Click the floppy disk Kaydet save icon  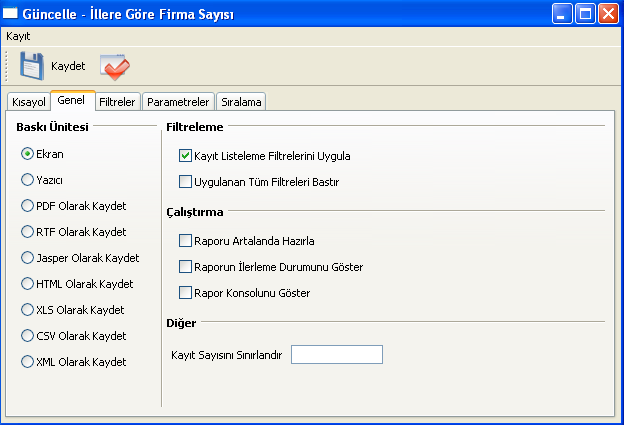pyautogui.click(x=31, y=66)
